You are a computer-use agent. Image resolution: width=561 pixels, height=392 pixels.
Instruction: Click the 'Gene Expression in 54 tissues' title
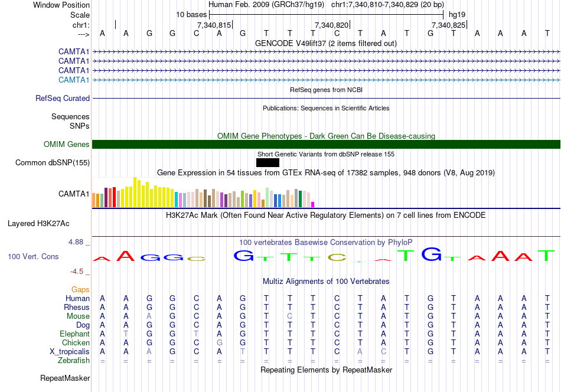click(x=326, y=173)
